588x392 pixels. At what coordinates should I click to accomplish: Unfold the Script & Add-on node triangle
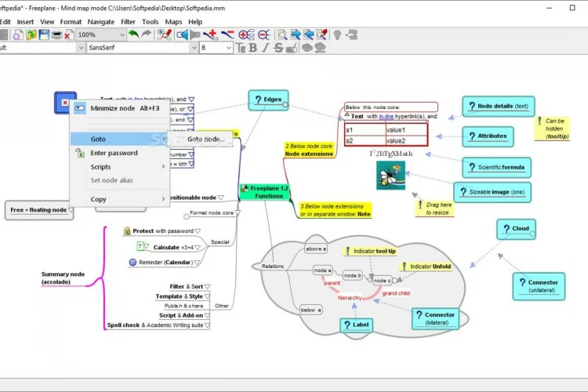pyautogui.click(x=207, y=315)
